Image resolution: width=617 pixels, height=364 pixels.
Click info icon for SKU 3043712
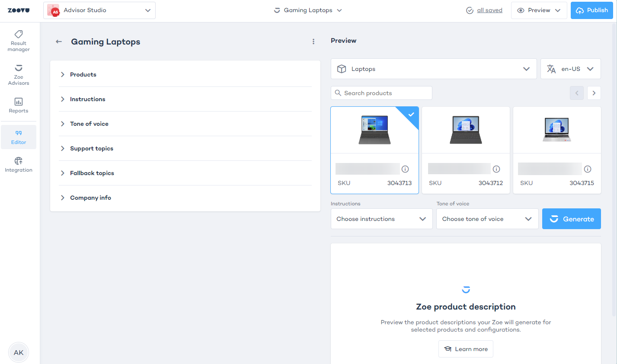pos(496,169)
